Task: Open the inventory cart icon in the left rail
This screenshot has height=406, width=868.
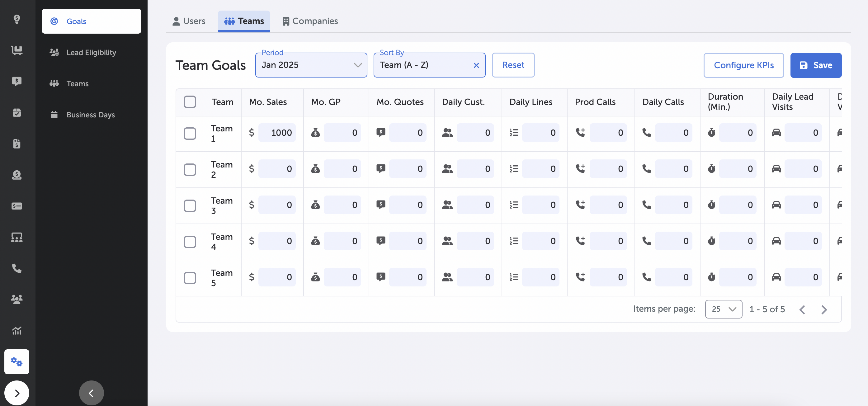Action: (17, 50)
